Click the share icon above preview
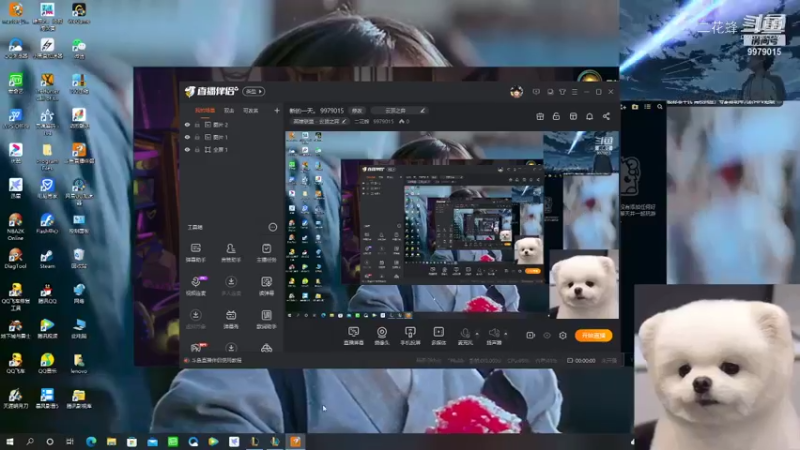Viewport: 800px width, 450px height. point(606,116)
